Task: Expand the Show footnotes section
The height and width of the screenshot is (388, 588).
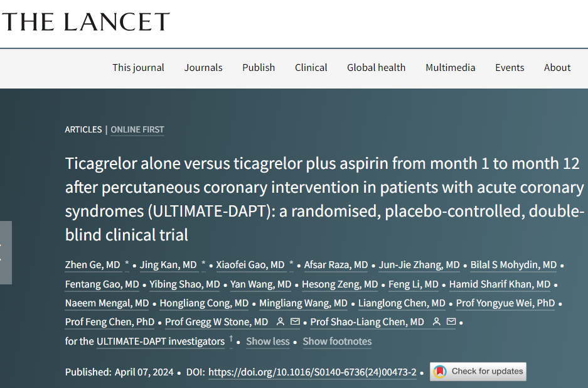Action: pos(337,342)
